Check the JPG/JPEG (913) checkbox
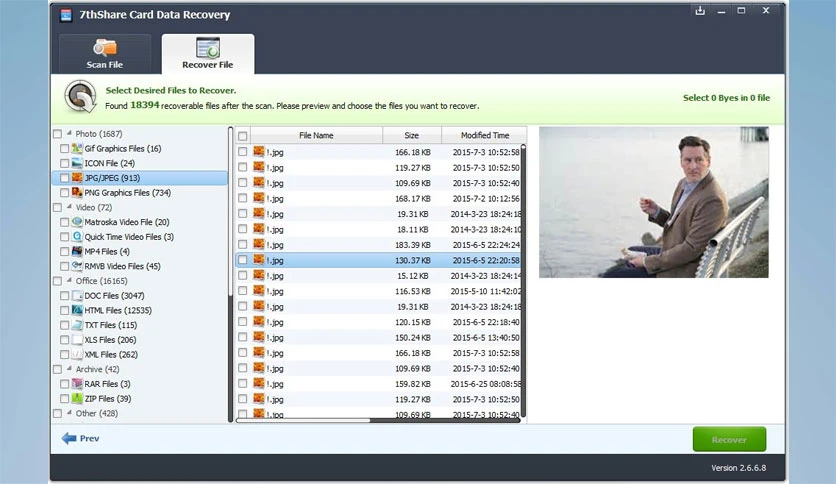Viewport: 836px width, 484px height. tap(65, 178)
